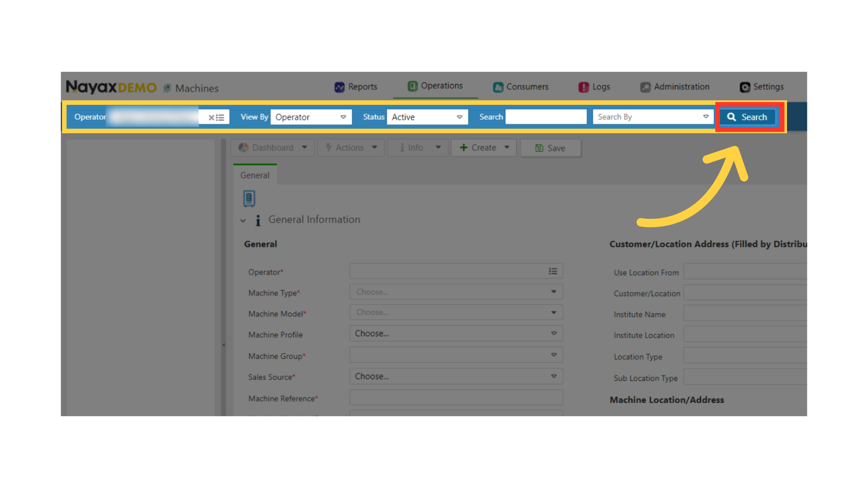
Task: Click the Machine Location/Address heading
Action: click(x=667, y=400)
